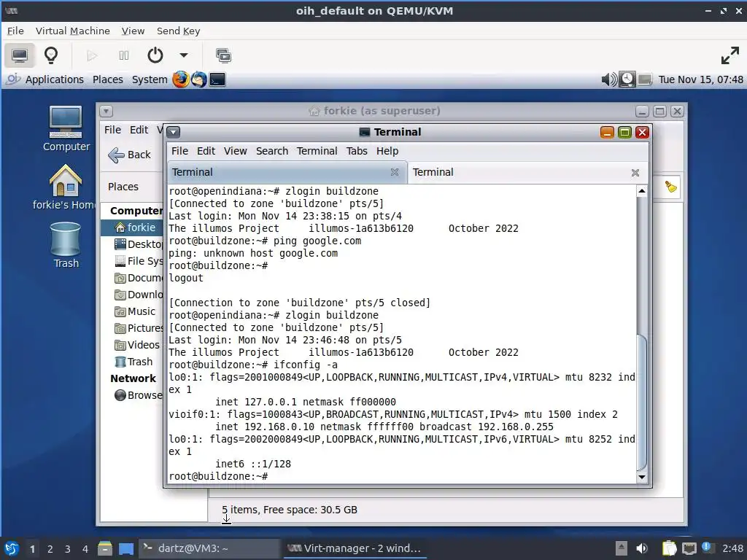Image resolution: width=747 pixels, height=560 pixels.
Task: Click host taskbar volume icon
Action: coord(642,548)
